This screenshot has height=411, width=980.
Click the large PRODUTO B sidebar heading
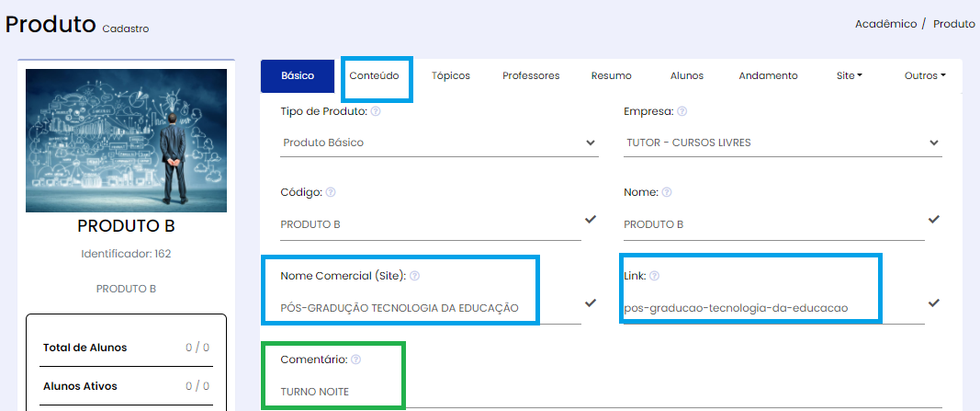[126, 226]
